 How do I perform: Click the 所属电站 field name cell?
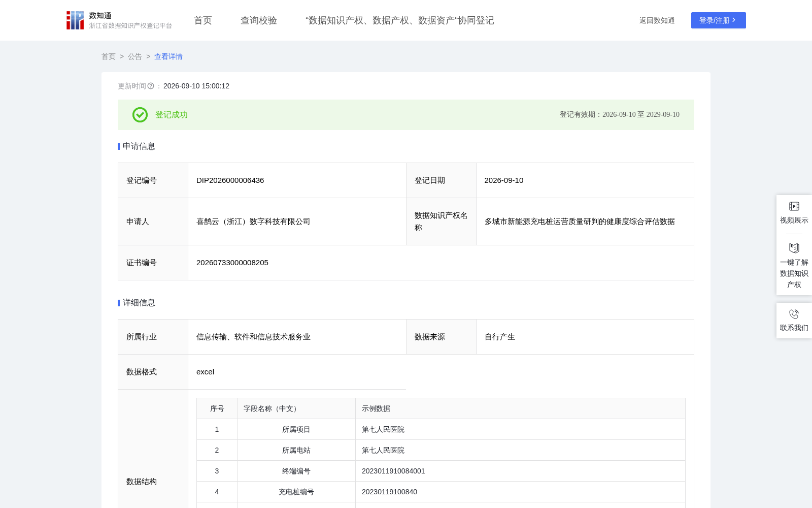(296, 450)
